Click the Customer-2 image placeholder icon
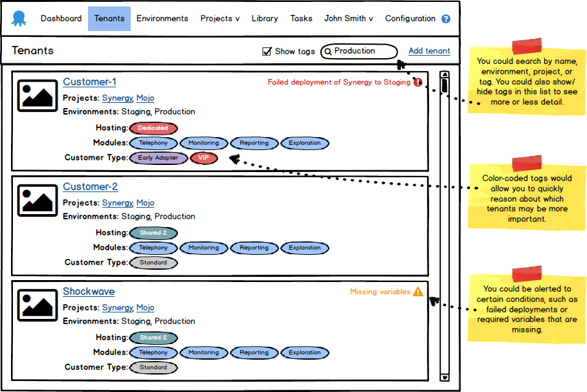This screenshot has width=587, height=392. 37,201
